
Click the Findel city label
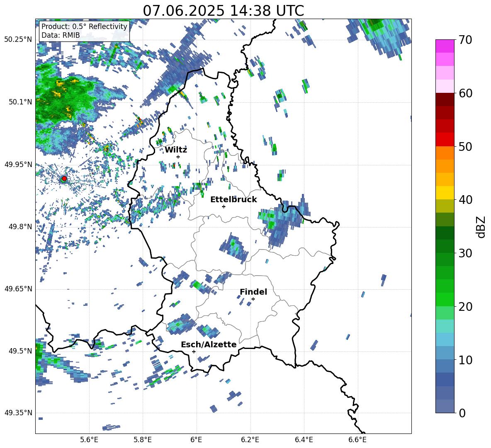click(x=253, y=292)
